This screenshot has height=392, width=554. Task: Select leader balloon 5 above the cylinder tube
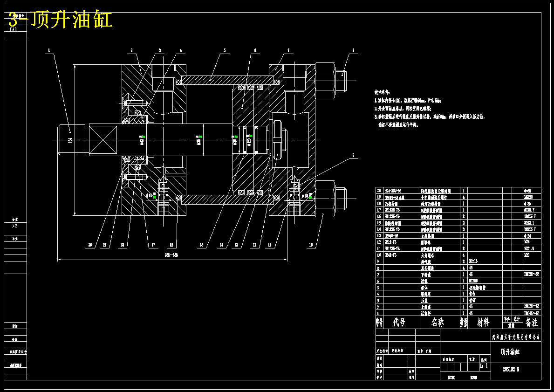[225, 50]
